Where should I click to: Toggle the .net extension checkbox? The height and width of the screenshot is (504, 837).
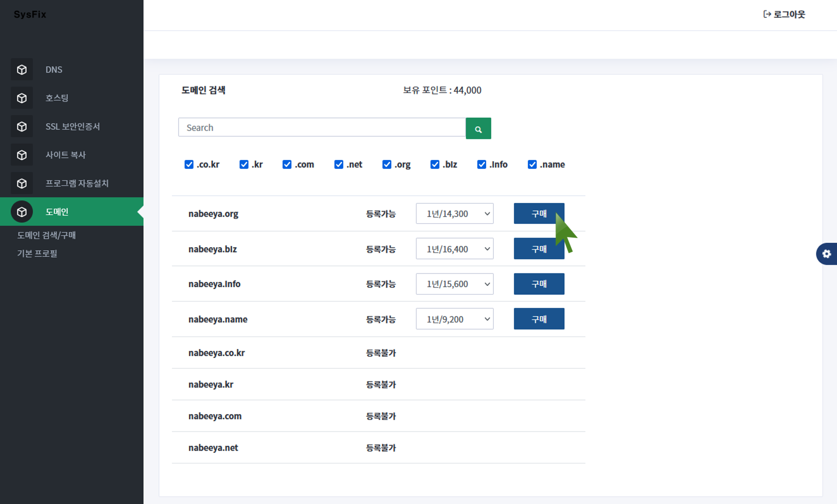pyautogui.click(x=339, y=164)
